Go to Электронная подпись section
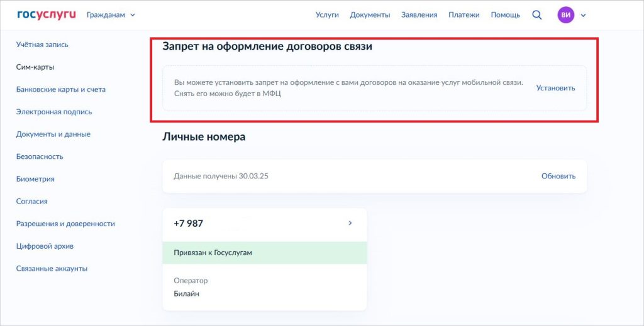Screen dimensions: 644x326 (x=53, y=112)
